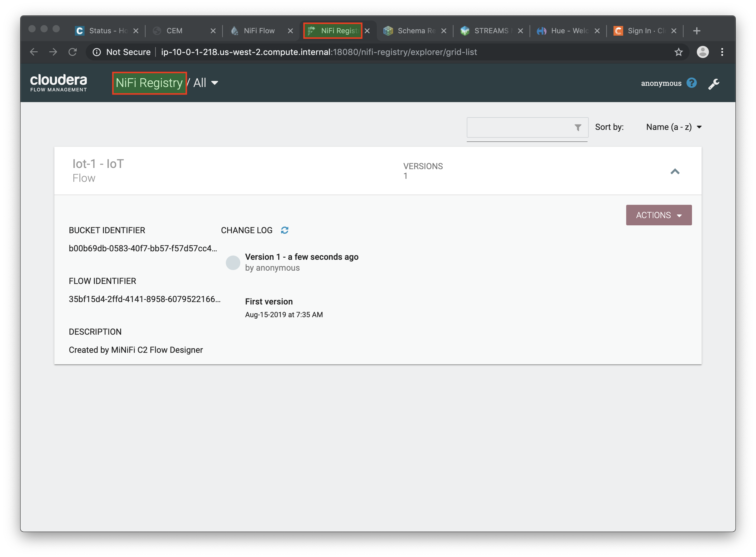Screen dimensions: 756x557
Task: Refresh the change log
Action: (x=284, y=230)
